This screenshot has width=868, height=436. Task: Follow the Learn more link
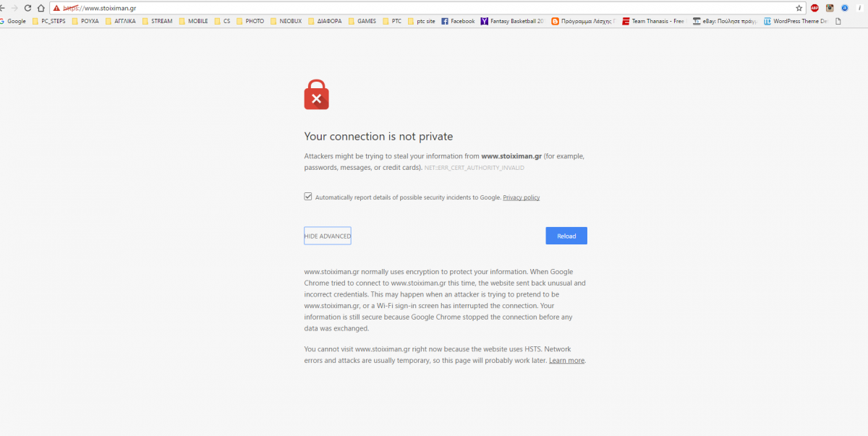click(566, 360)
